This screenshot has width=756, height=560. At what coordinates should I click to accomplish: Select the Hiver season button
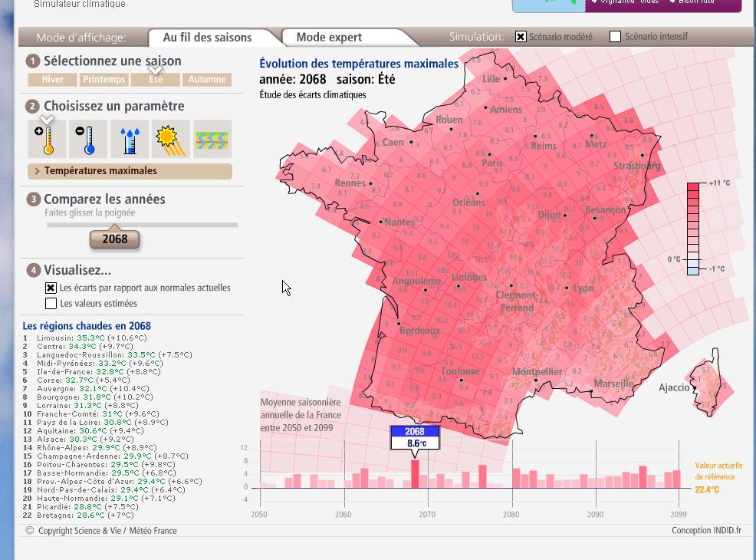(52, 80)
